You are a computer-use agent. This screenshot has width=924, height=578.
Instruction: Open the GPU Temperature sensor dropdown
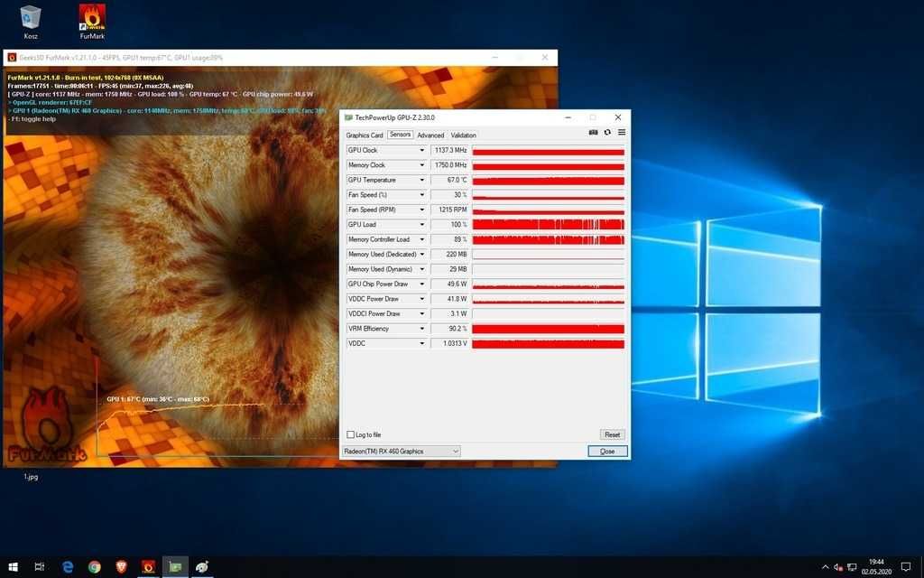(x=422, y=180)
